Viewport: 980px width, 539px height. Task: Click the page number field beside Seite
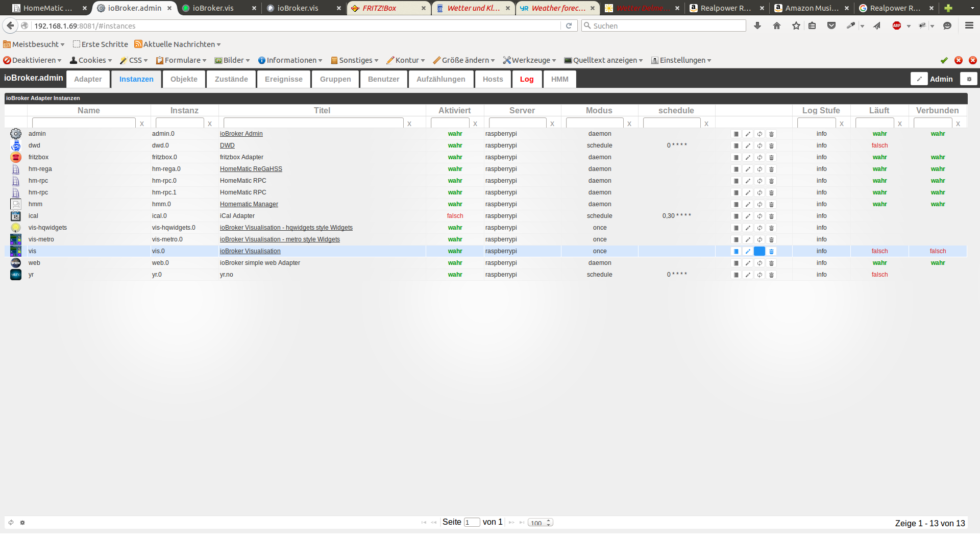pos(472,523)
